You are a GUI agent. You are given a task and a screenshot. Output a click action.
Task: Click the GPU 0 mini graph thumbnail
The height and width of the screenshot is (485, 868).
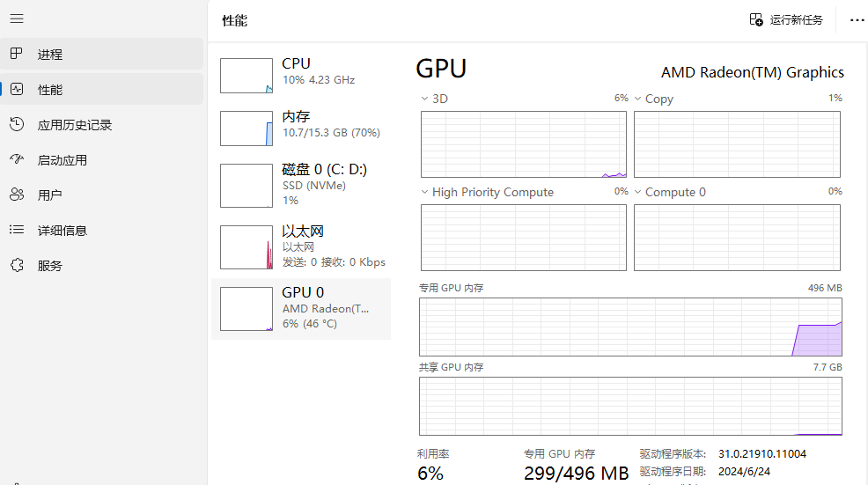click(x=246, y=309)
